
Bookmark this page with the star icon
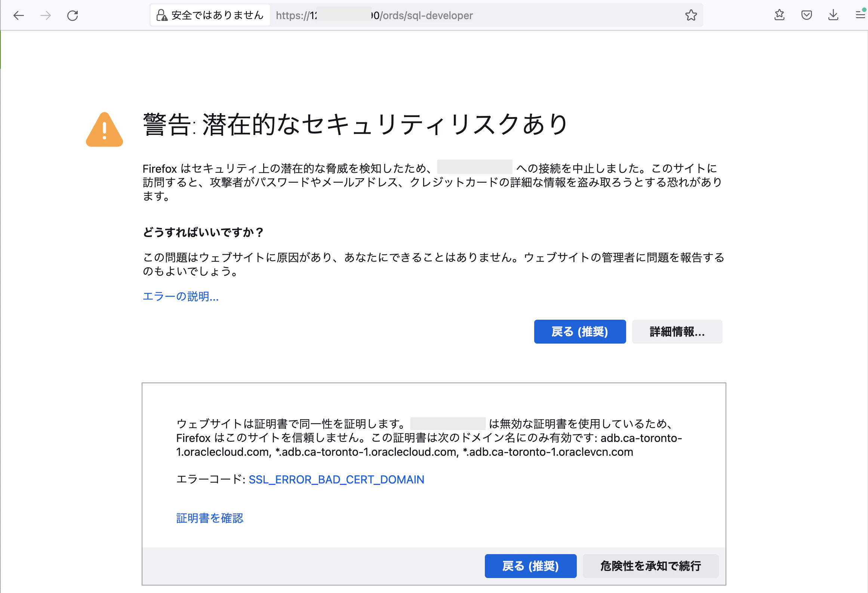coord(691,15)
